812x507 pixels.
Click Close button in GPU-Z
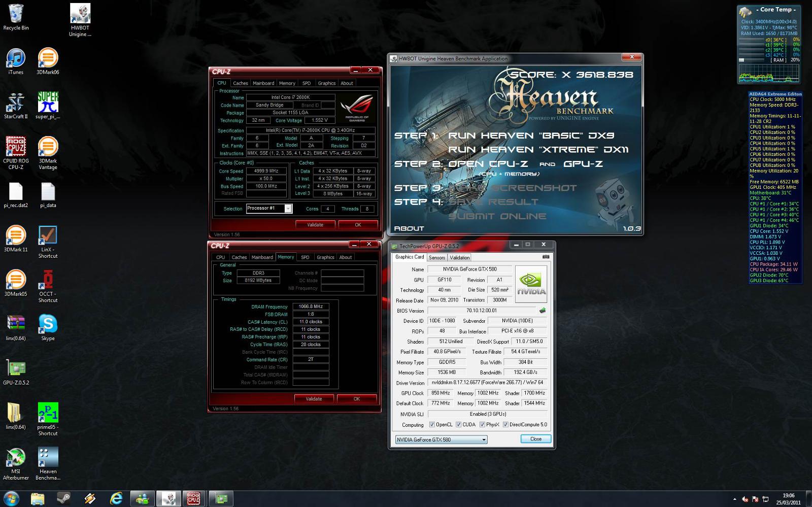536,439
